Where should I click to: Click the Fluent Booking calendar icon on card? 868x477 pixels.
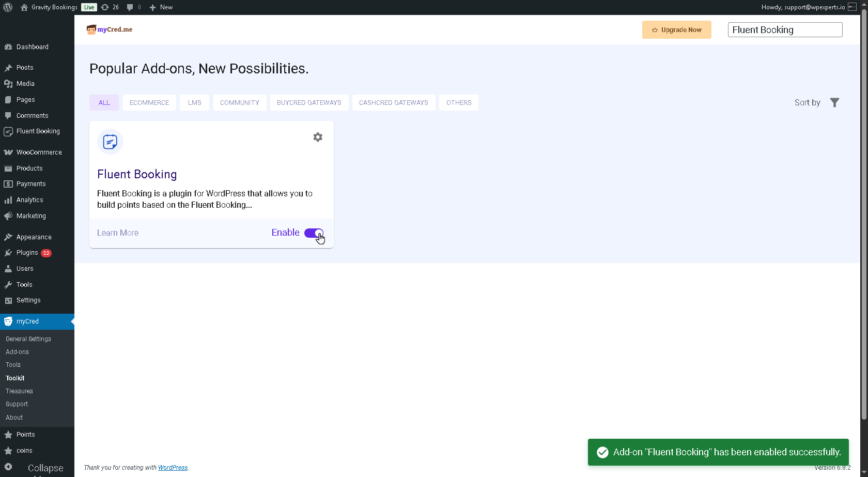(x=110, y=142)
